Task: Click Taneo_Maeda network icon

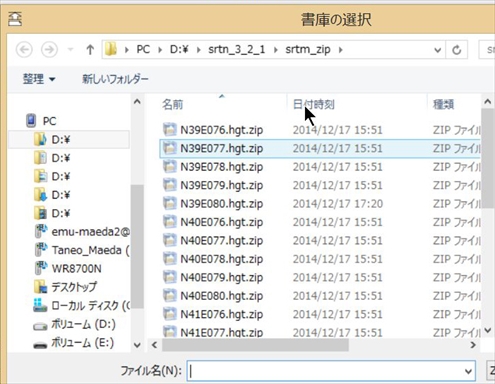Action: (x=41, y=250)
